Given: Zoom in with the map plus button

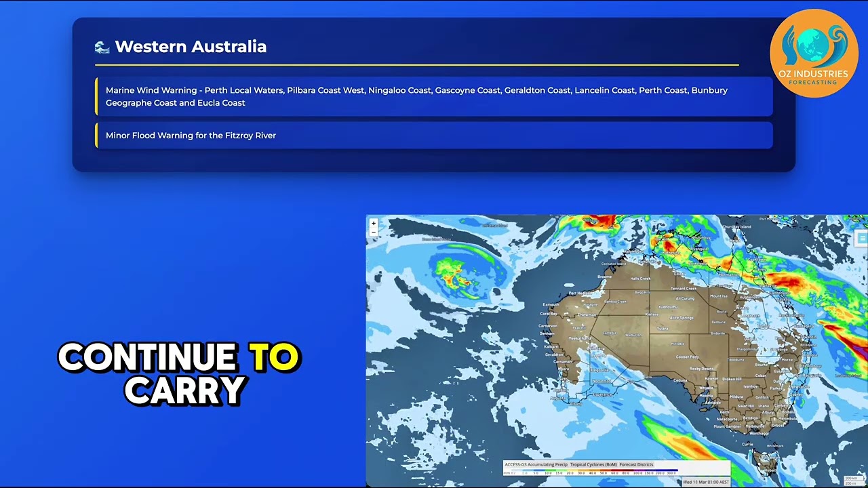Looking at the screenshot, I should (373, 223).
